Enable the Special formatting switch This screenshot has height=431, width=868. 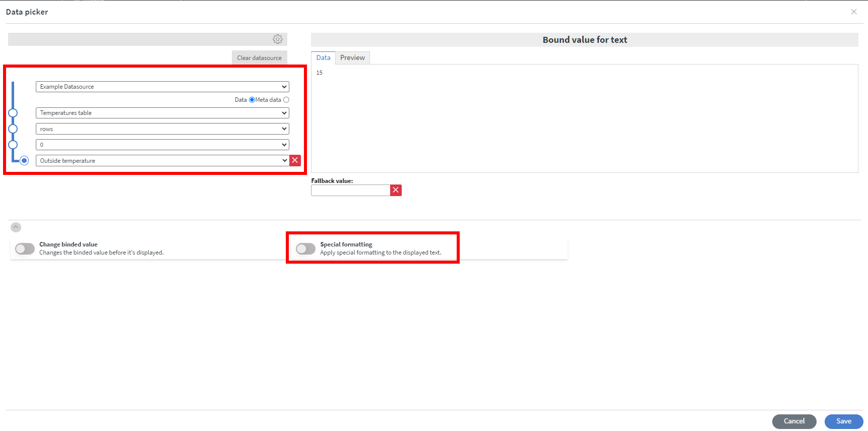click(305, 249)
